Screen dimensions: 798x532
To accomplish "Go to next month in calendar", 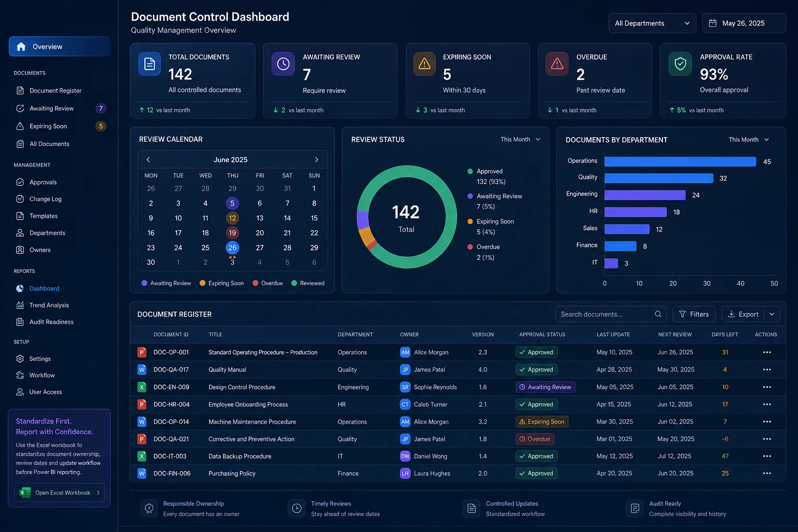I will click(316, 159).
